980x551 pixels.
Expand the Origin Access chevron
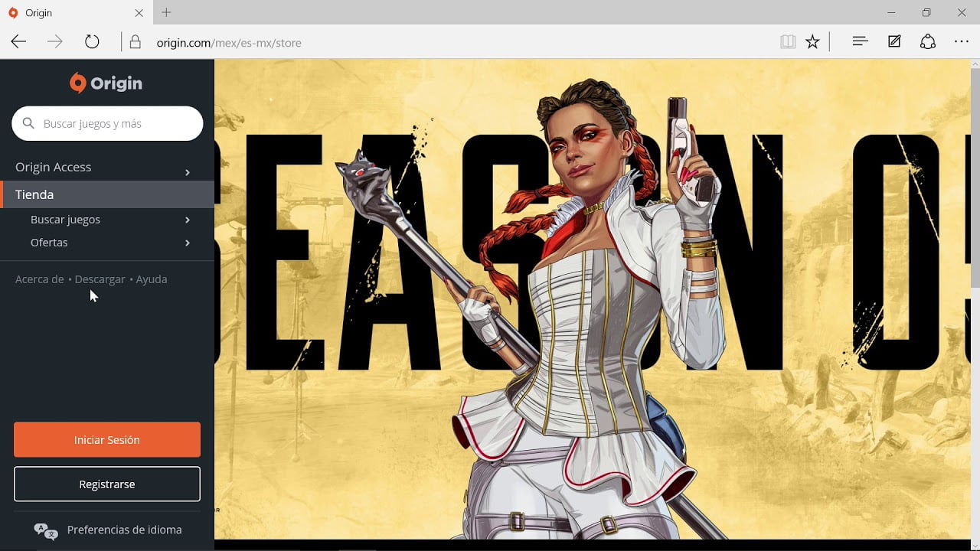click(x=188, y=172)
